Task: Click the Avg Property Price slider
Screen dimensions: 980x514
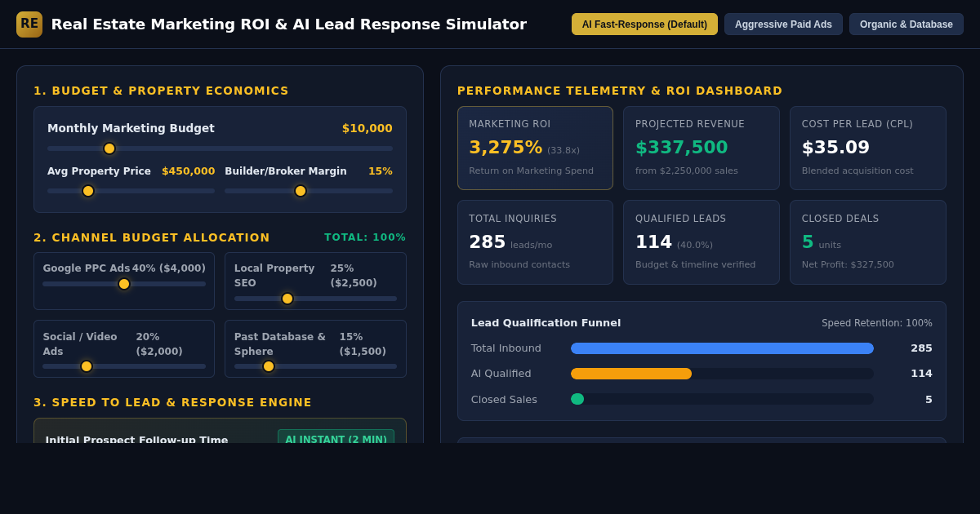Action: click(x=131, y=191)
